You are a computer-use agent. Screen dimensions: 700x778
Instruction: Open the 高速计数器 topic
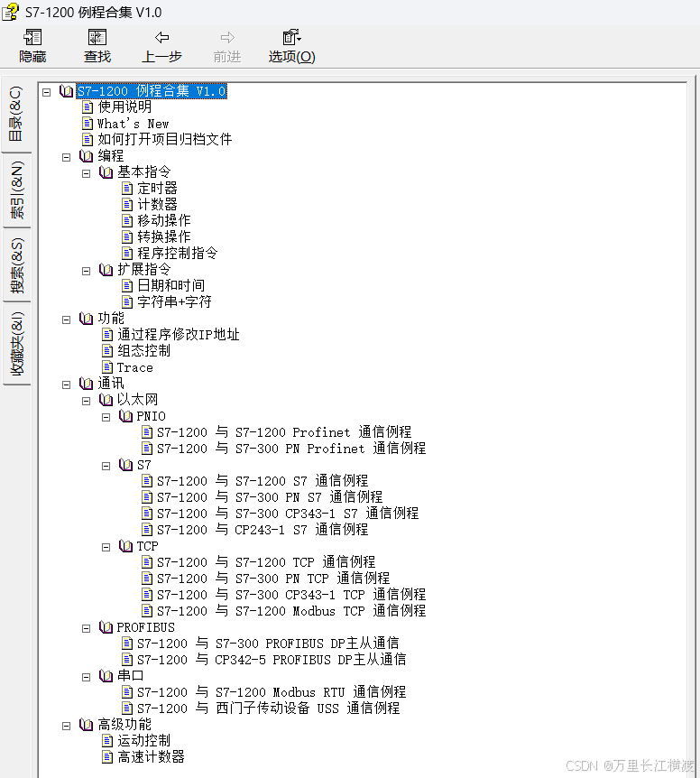click(x=152, y=757)
